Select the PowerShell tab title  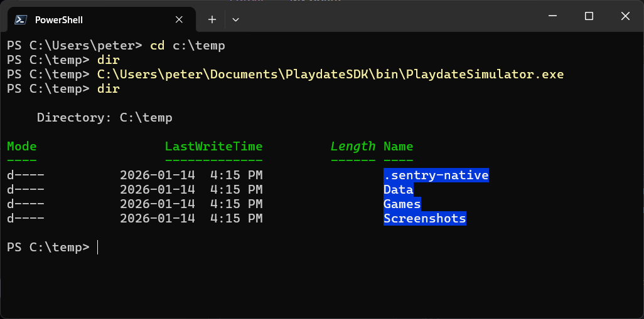click(59, 19)
